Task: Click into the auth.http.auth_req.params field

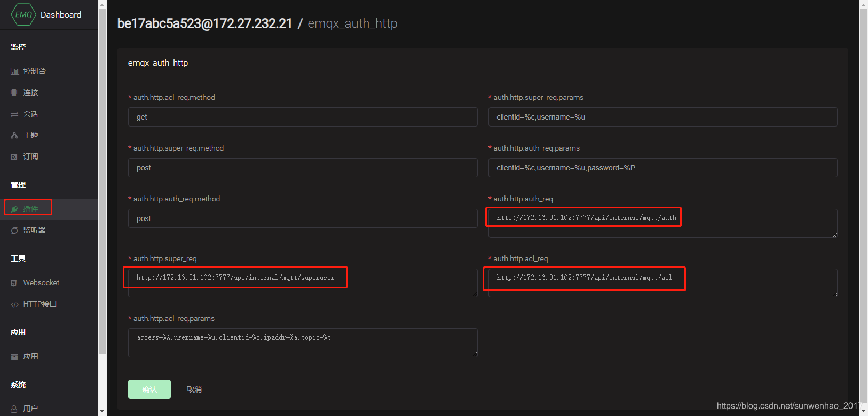Action: tap(662, 168)
